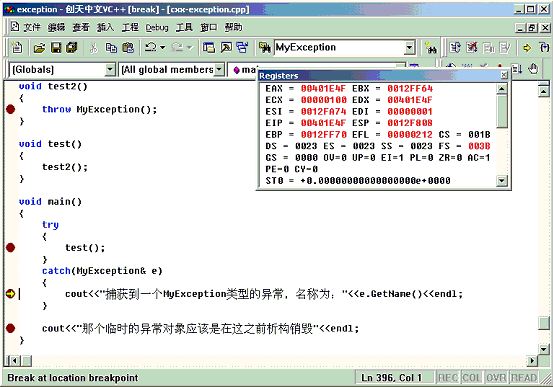Click the New Text File toolbar icon
The image size is (553, 387).
[x=17, y=47]
